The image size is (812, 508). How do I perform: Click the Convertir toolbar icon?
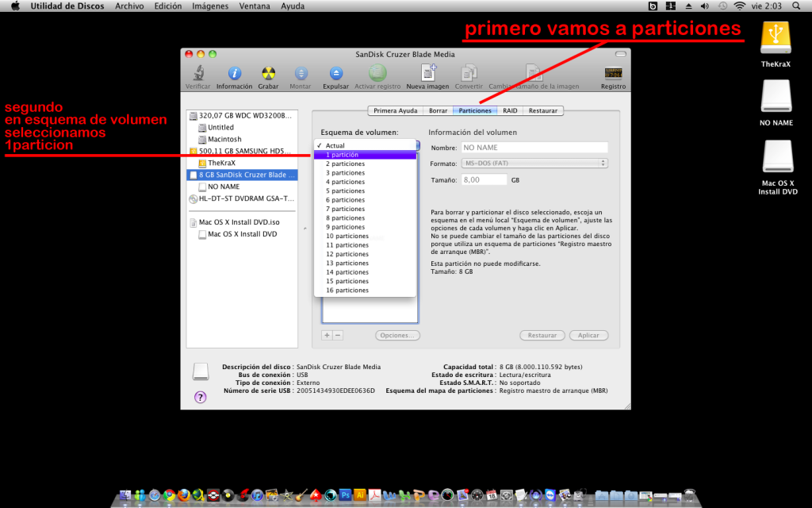[469, 73]
